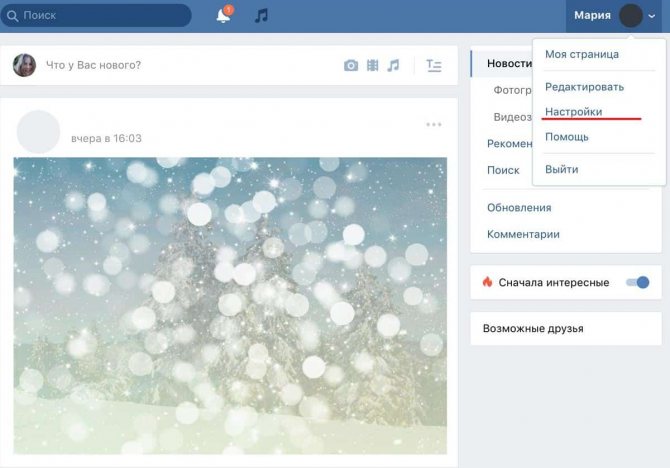
Task: Attach a photo with camera icon
Action: tap(351, 65)
